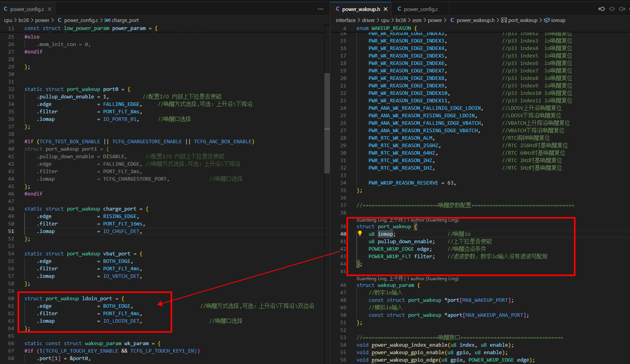Click PWR_WKUP_REASON_RESERVE identifier

(403, 183)
